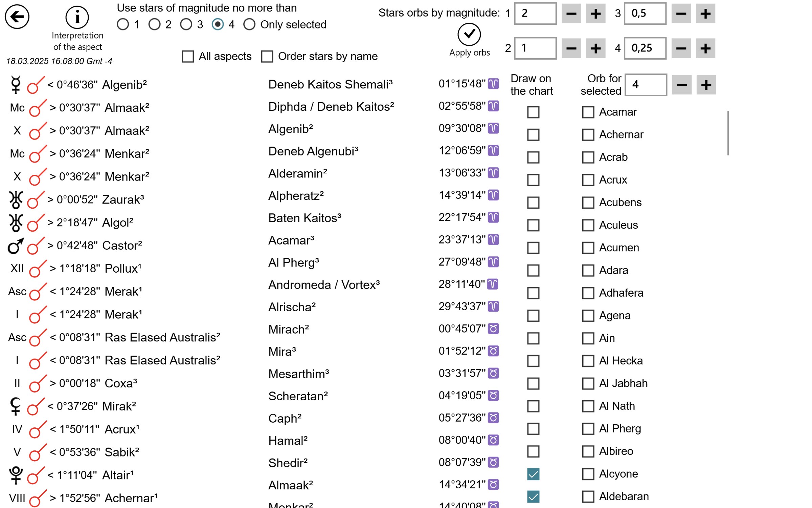Increase magnitude 4 orb with plus
812x508 pixels.
click(x=705, y=48)
